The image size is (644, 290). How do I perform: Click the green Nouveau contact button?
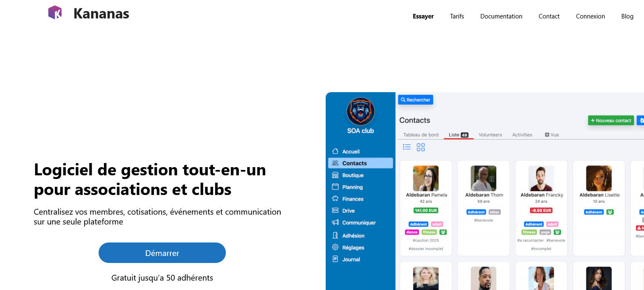coord(611,120)
